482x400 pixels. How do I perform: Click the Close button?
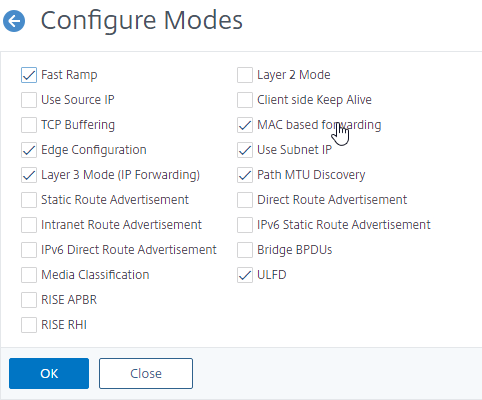coord(146,373)
